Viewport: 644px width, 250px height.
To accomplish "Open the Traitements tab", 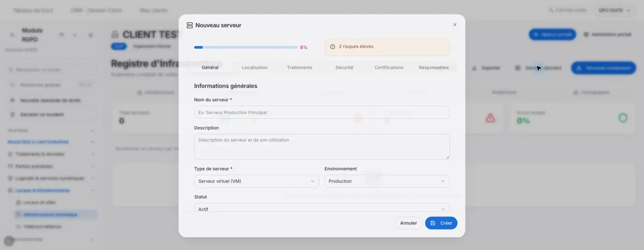I will point(299,68).
